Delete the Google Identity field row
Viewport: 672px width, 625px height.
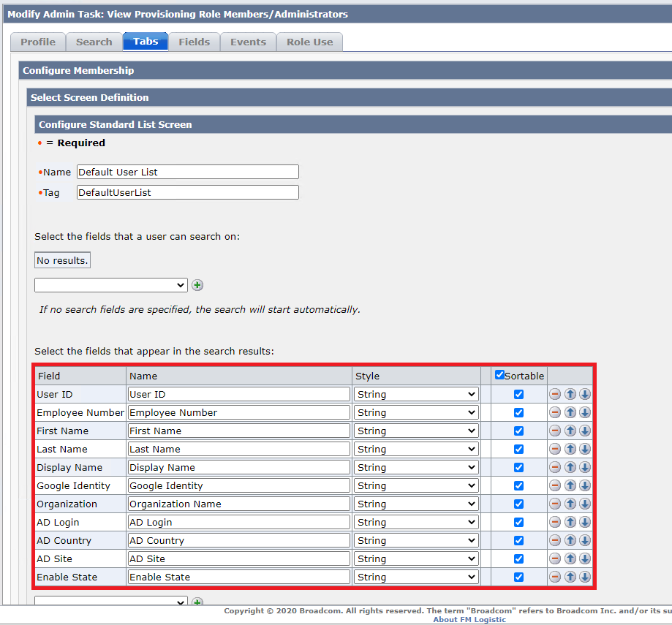555,485
